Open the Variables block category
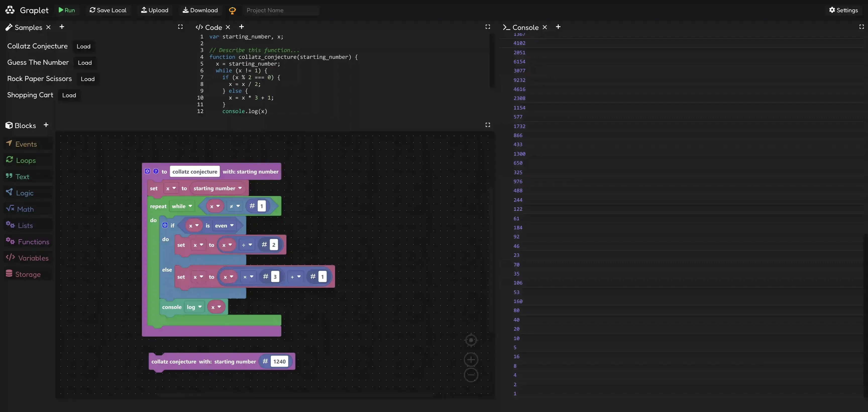 (x=28, y=258)
